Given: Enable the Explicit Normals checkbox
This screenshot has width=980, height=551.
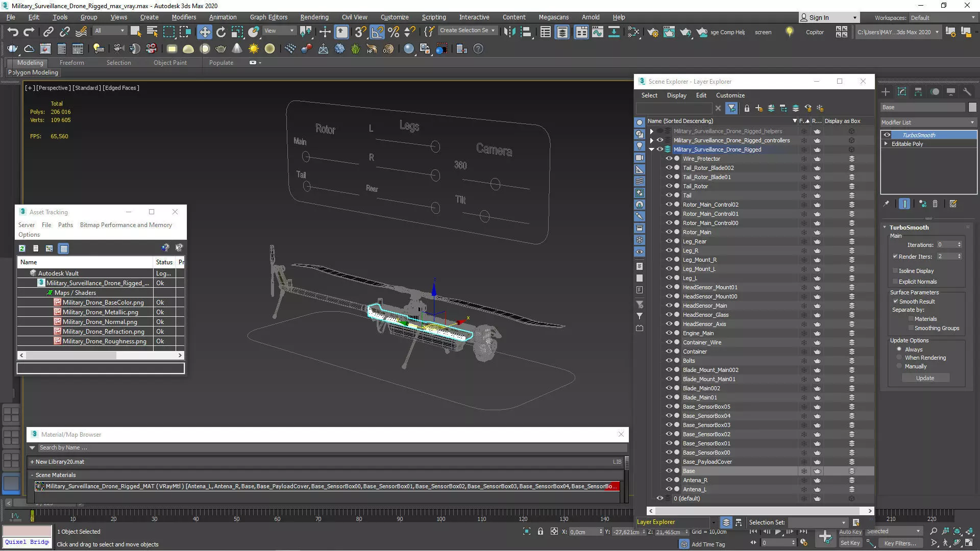Looking at the screenshot, I should [x=895, y=282].
